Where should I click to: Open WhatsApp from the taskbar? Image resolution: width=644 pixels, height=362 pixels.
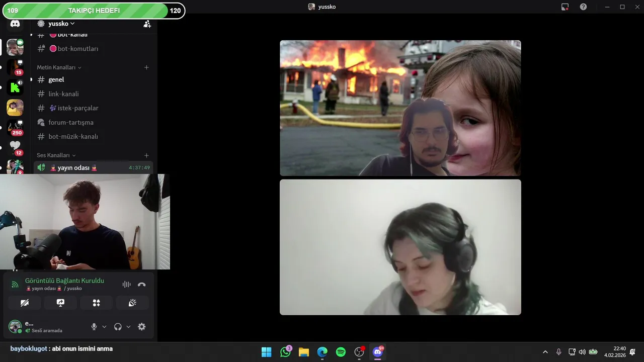click(x=285, y=352)
